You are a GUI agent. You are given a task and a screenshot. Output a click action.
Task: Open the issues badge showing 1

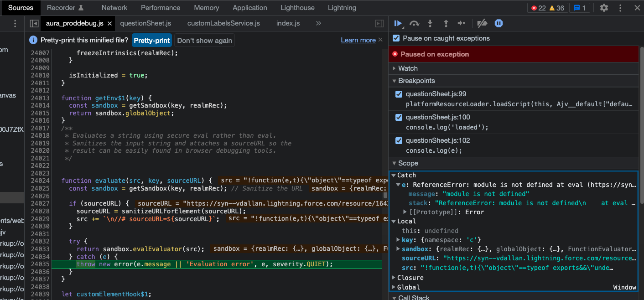coord(581,8)
